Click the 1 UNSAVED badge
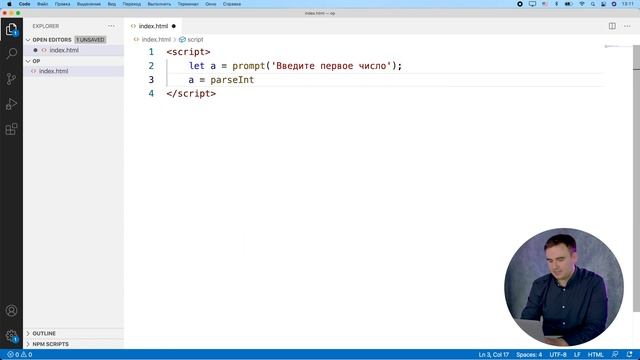 tap(90, 40)
